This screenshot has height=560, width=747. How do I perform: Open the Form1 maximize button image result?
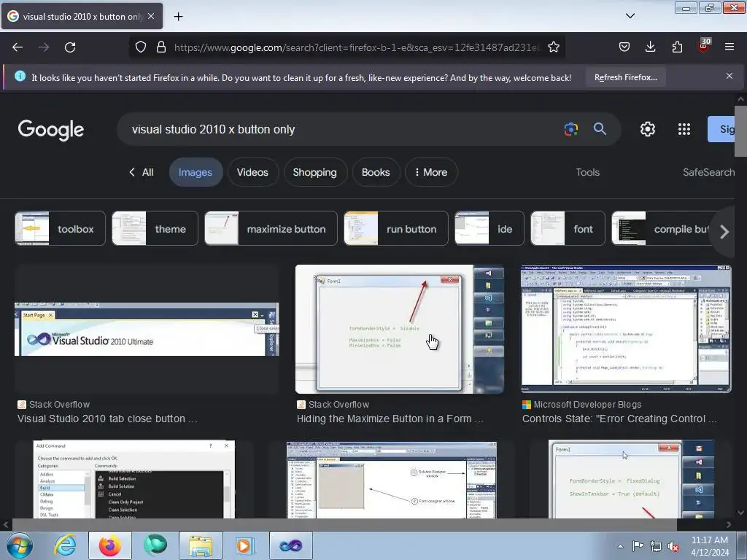[399, 329]
